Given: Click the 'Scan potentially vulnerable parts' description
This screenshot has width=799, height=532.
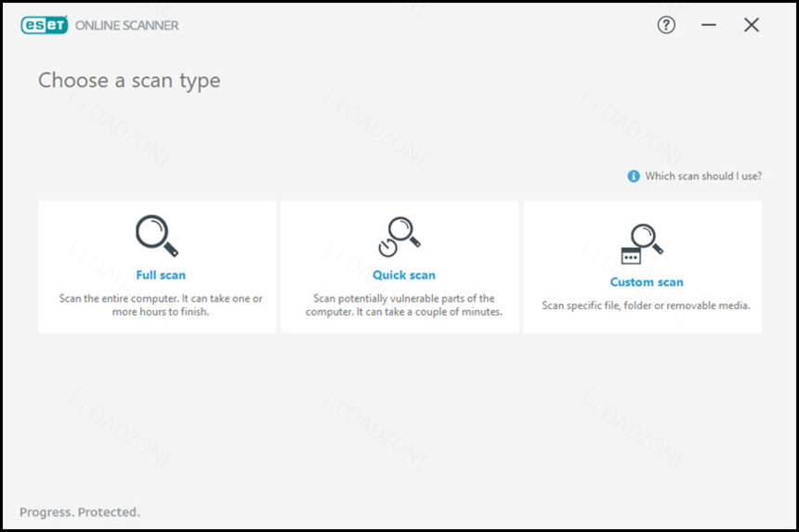Looking at the screenshot, I should pos(404,305).
